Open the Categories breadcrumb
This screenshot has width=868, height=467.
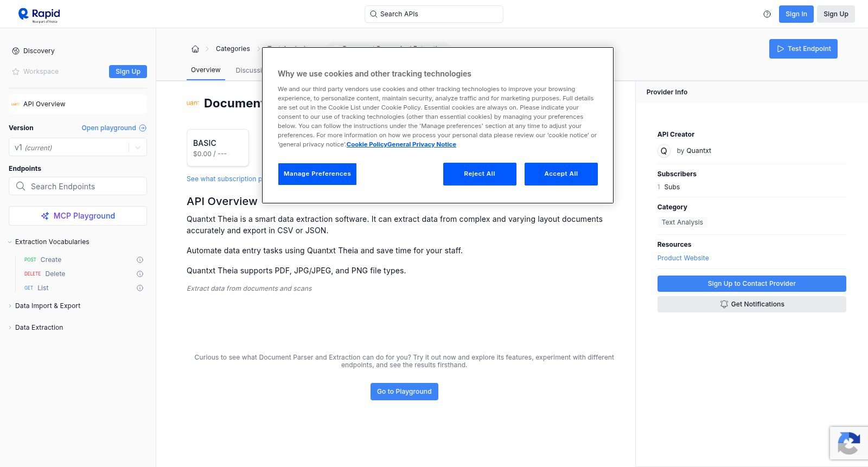click(233, 49)
